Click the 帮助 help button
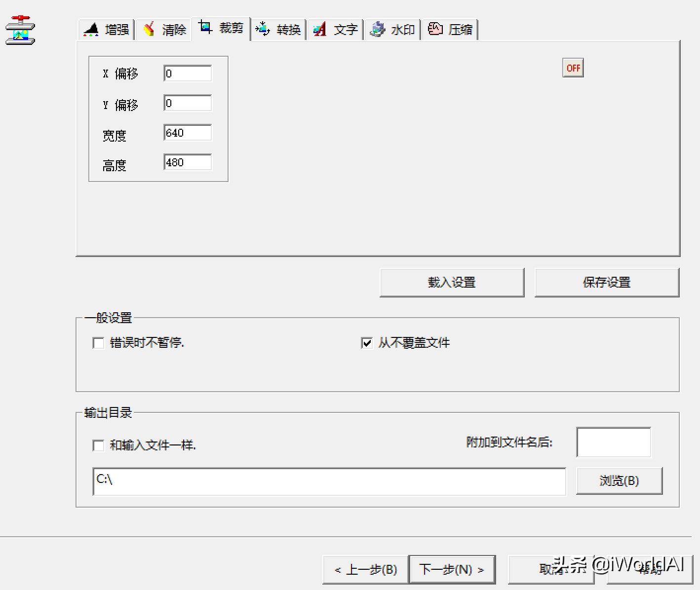700x590 pixels. coord(650,570)
